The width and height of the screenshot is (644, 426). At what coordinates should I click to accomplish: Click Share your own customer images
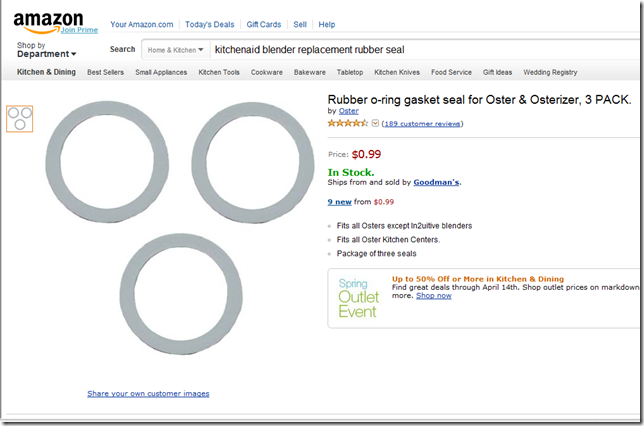click(x=148, y=394)
